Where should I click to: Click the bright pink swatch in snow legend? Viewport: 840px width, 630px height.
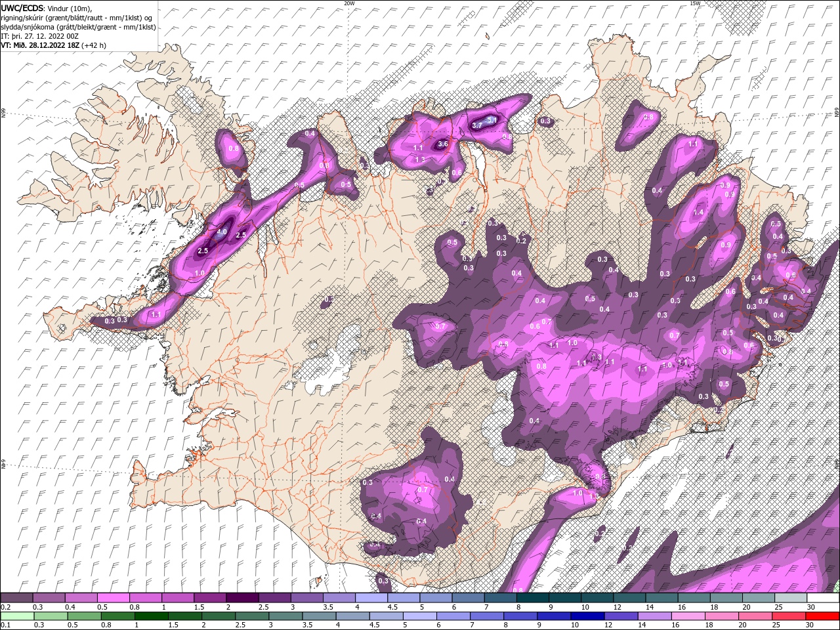[x=114, y=597]
